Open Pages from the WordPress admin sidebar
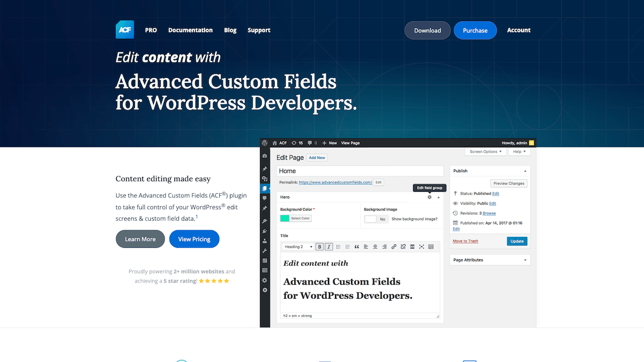 tap(265, 189)
